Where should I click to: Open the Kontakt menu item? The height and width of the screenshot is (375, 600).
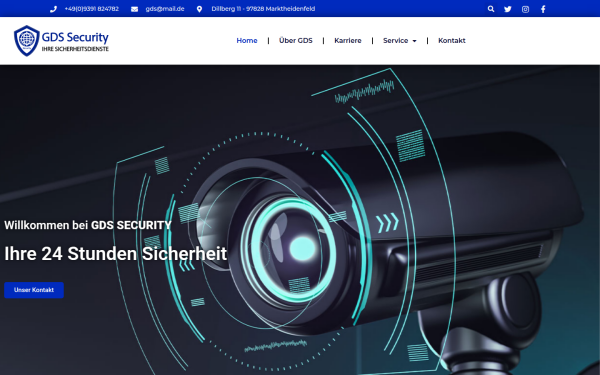click(452, 41)
